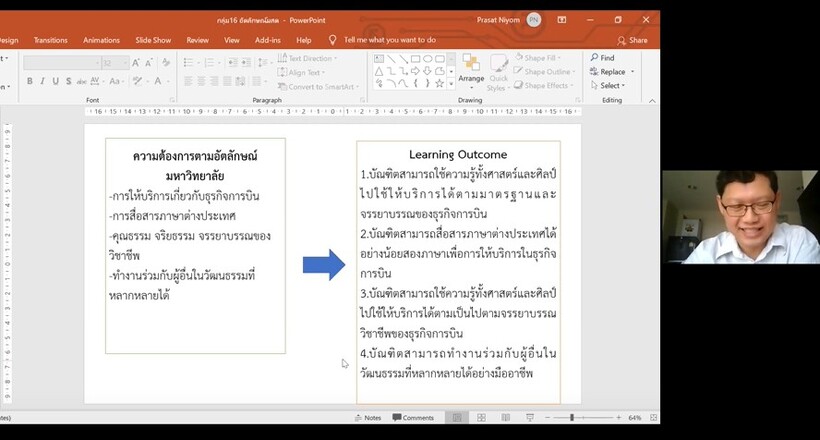This screenshot has height=440, width=820.
Task: Toggle Underline formatting
Action: pyautogui.click(x=55, y=81)
